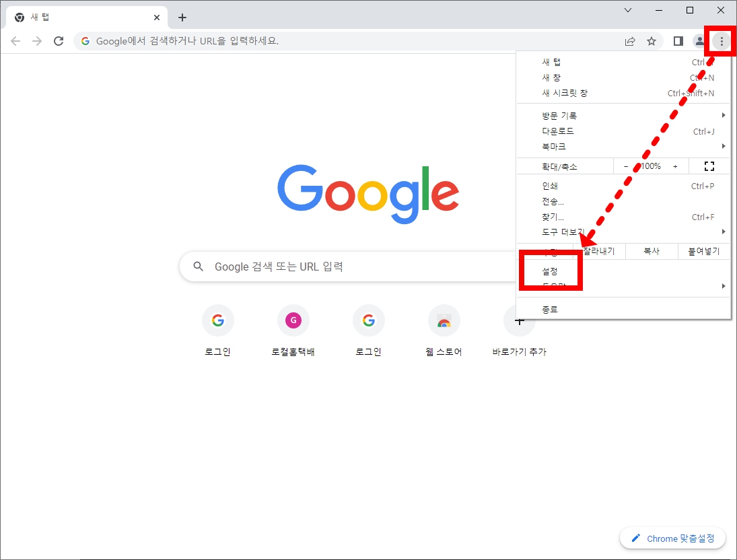
Task: Click the share icon in the toolbar
Action: click(x=629, y=41)
